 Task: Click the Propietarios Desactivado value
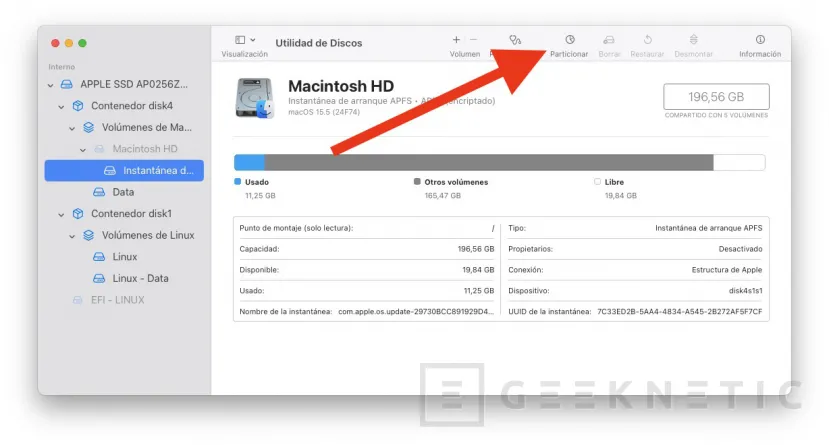pos(740,249)
